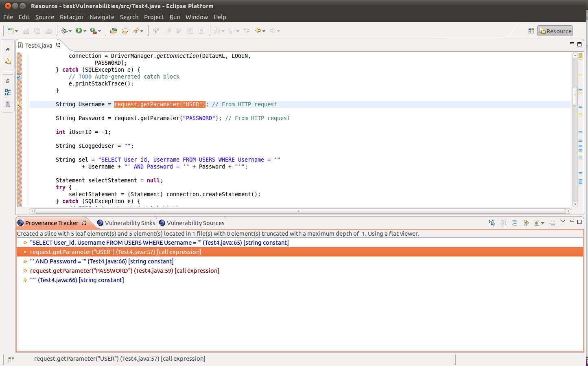Click the Resource perspective button
Image resolution: width=588 pixels, height=366 pixels.
pyautogui.click(x=555, y=31)
